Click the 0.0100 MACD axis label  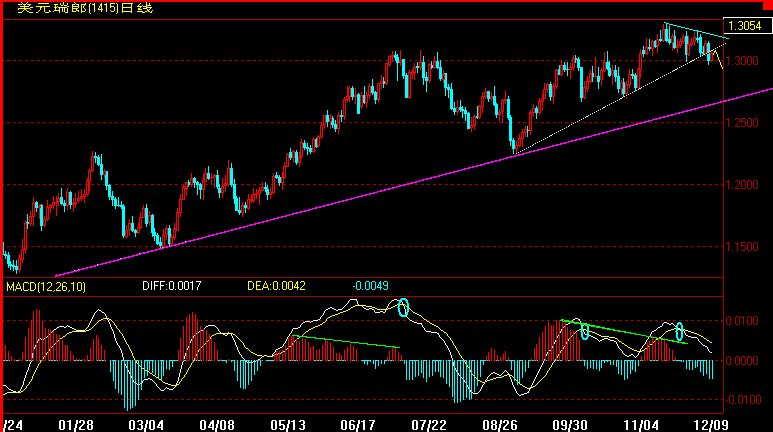[742, 321]
